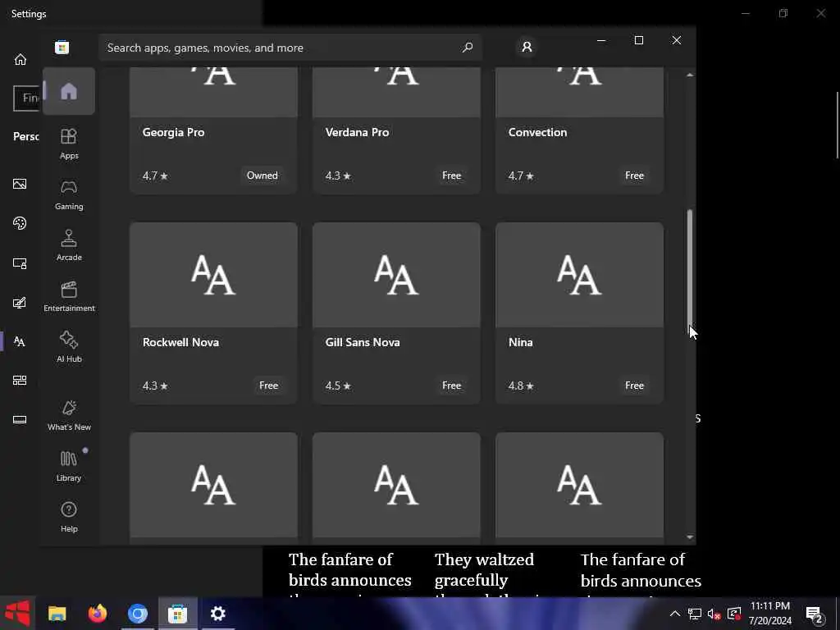Maximize the Microsoft Store window

coord(638,40)
